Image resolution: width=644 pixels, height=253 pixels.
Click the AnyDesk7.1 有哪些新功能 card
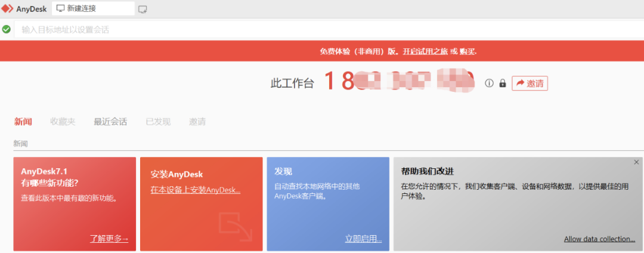[75, 203]
